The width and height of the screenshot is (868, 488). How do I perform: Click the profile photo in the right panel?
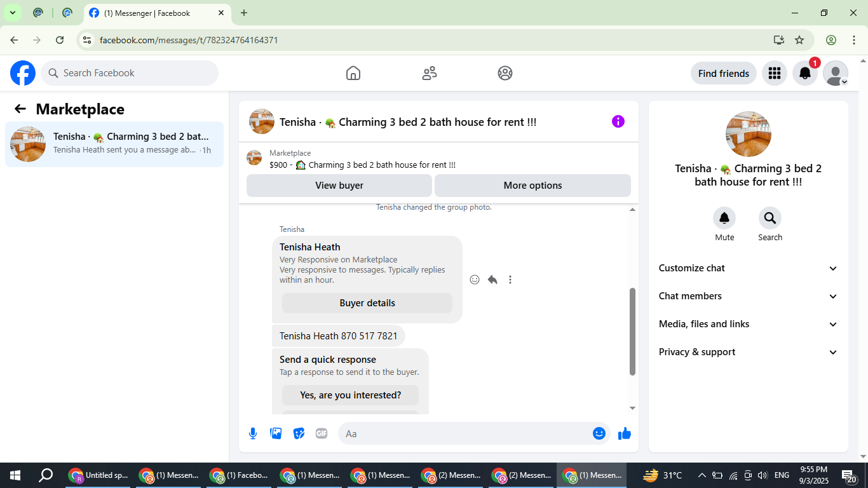(x=749, y=134)
